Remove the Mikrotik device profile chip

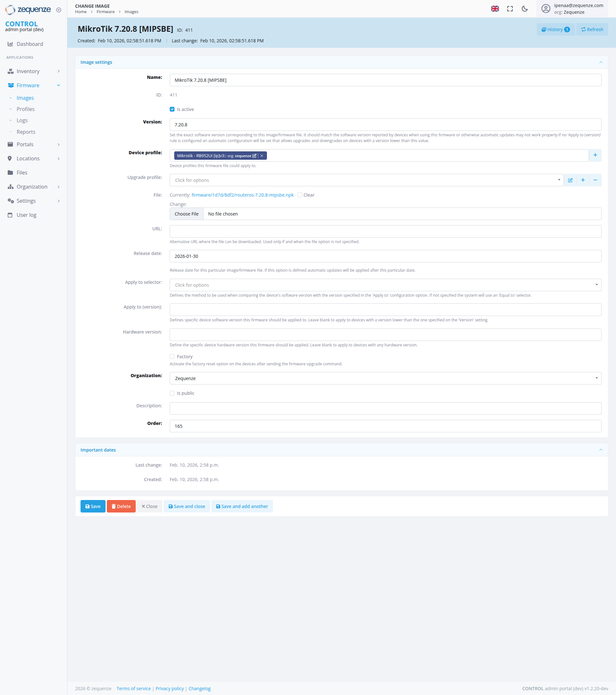[261, 156]
